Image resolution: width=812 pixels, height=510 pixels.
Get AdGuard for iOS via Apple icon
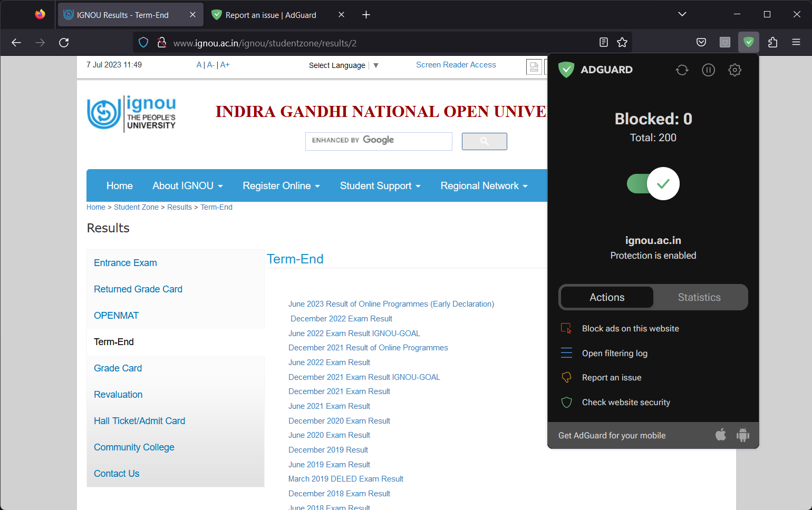pyautogui.click(x=720, y=435)
